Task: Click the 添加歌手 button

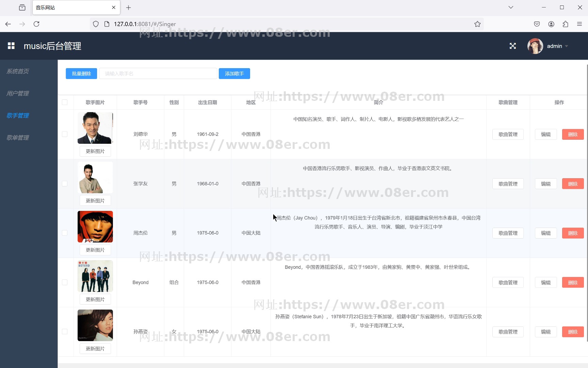Action: click(x=234, y=74)
